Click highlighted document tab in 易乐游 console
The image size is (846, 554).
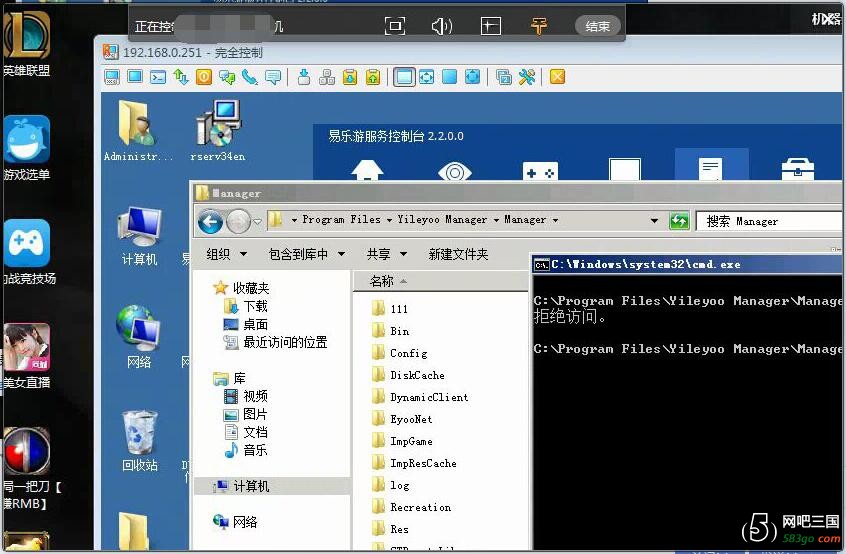coord(711,164)
